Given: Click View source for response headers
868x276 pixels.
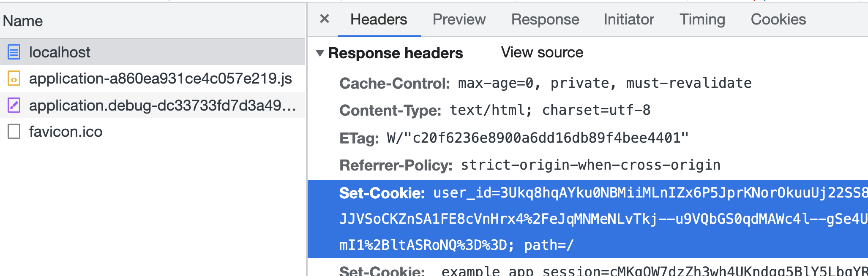Looking at the screenshot, I should click(542, 53).
